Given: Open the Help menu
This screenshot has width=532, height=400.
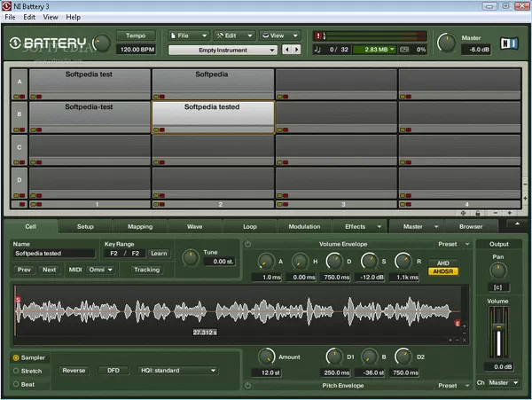Looking at the screenshot, I should click(73, 17).
